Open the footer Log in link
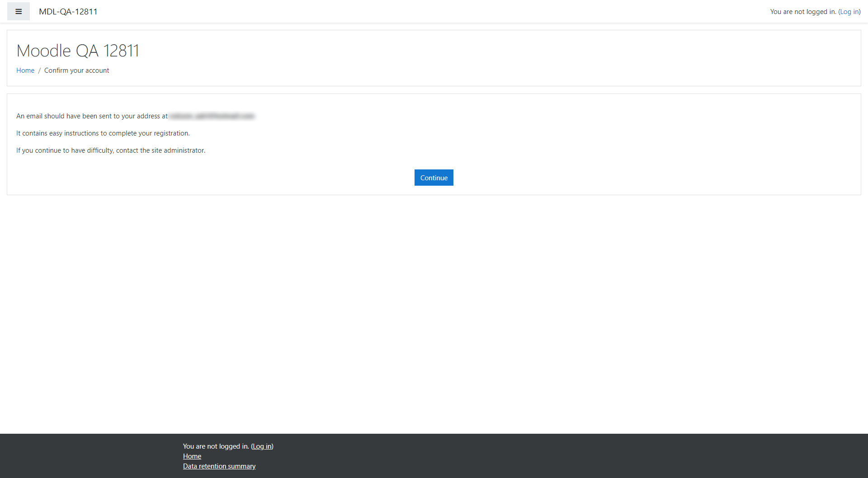 (x=262, y=446)
